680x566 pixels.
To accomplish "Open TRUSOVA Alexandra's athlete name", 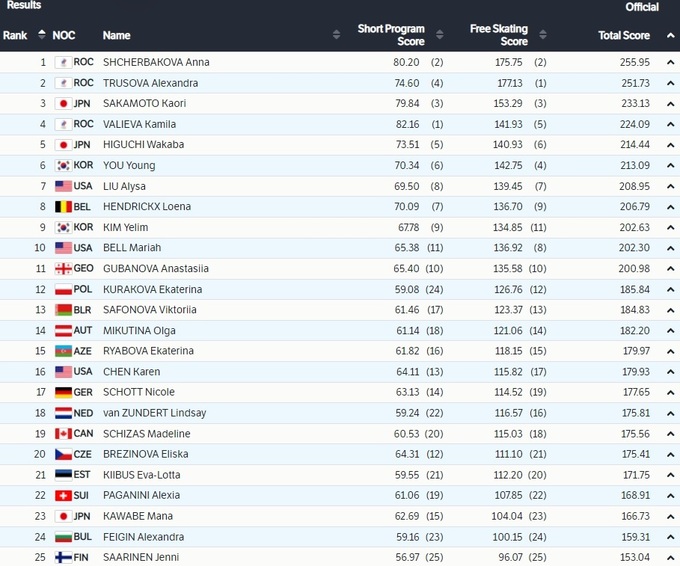I will point(150,83).
